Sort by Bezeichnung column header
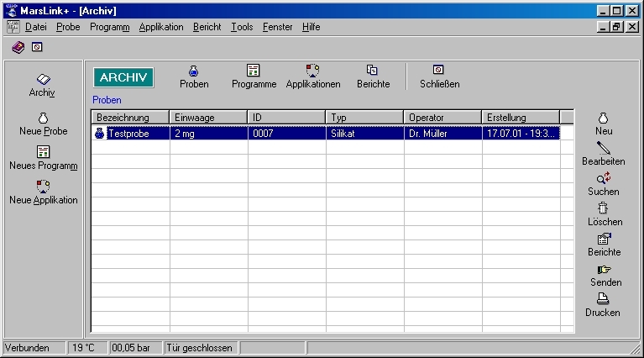Image resolution: width=644 pixels, height=358 pixels. click(x=130, y=118)
